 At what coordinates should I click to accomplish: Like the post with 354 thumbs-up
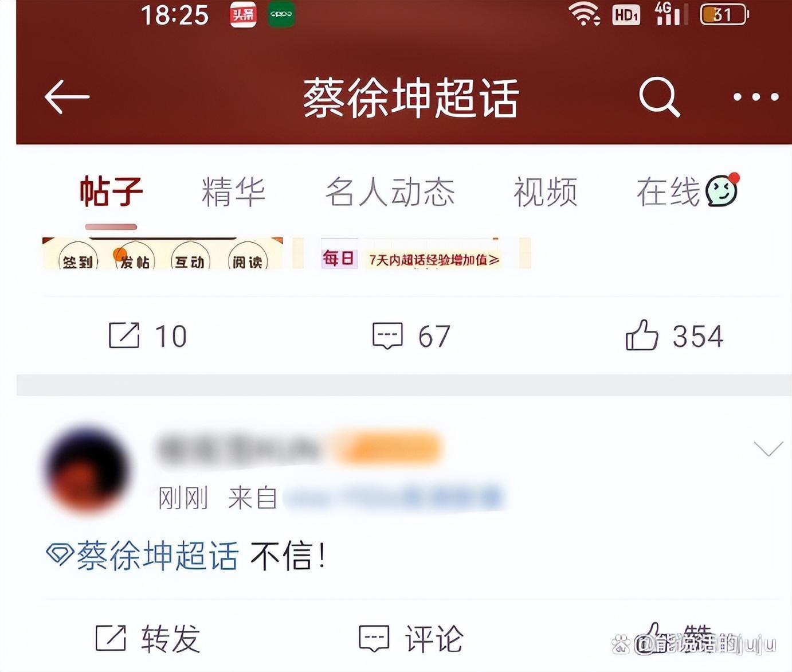(x=642, y=335)
